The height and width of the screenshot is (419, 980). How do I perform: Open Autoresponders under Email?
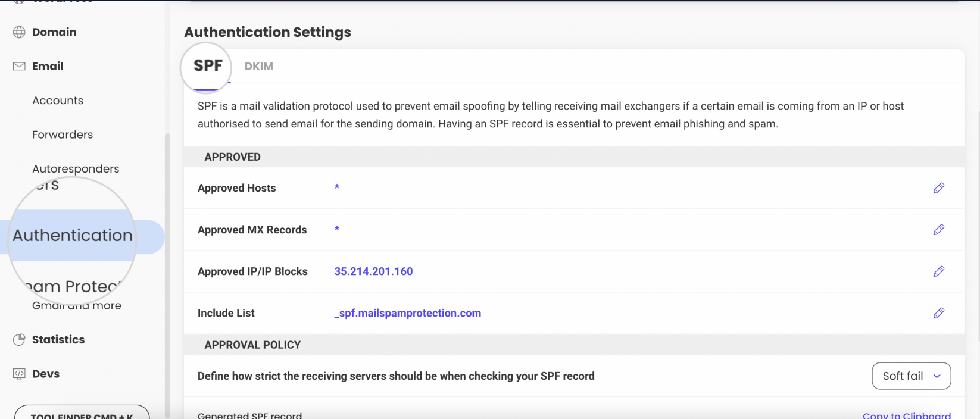pos(76,169)
